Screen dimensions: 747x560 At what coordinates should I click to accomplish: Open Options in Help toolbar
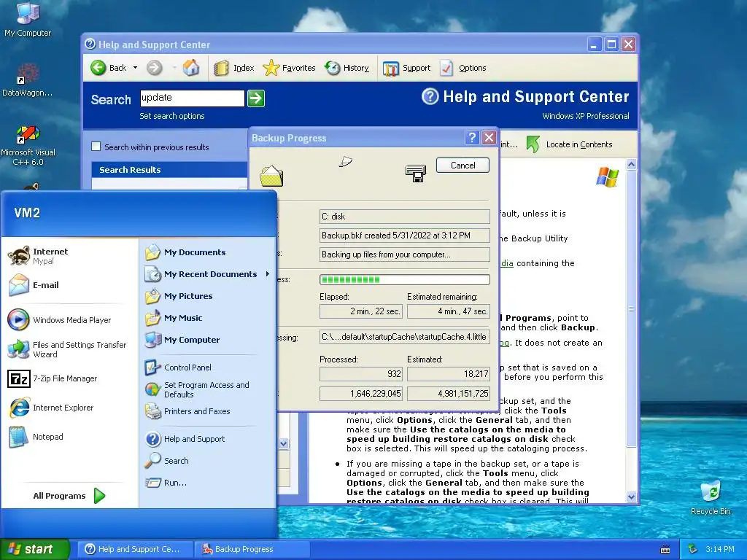463,68
